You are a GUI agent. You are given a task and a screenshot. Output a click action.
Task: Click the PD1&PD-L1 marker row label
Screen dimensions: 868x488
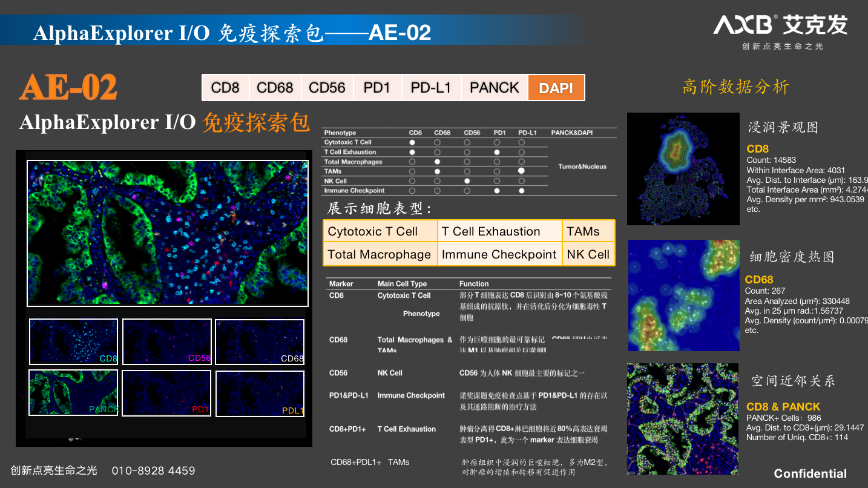[349, 395]
